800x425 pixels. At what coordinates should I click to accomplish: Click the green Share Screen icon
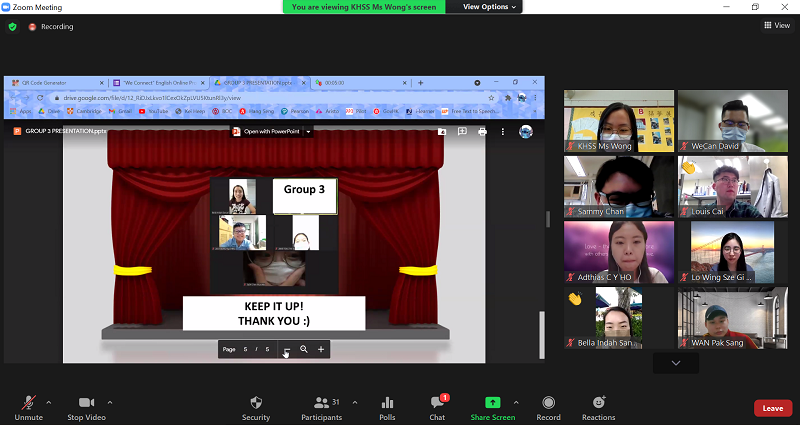tap(492, 403)
